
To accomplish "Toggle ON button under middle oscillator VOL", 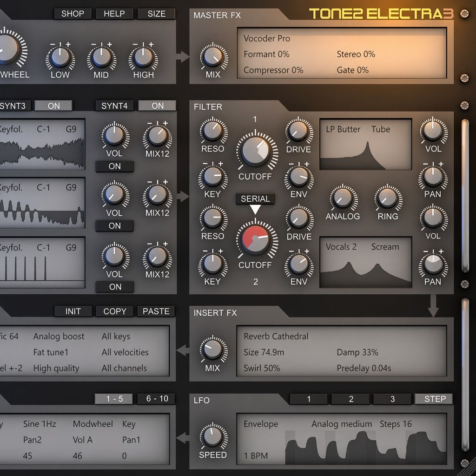I will click(114, 226).
